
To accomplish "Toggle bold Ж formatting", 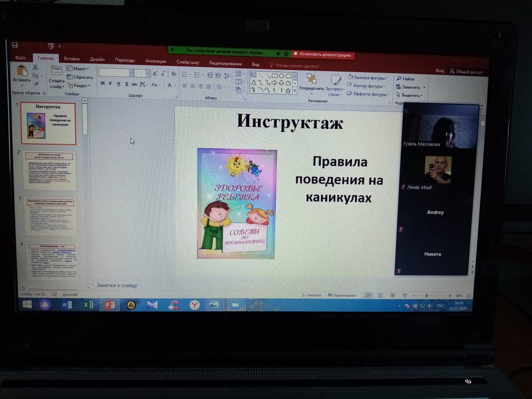I will (x=102, y=84).
